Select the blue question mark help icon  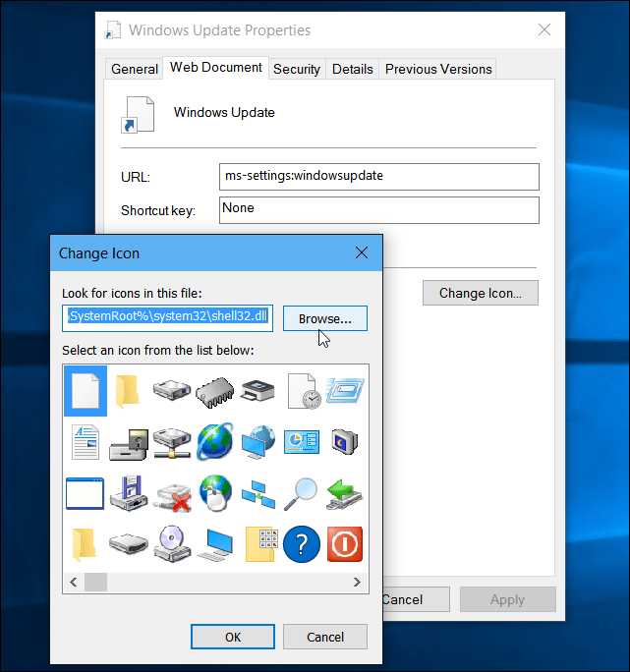click(302, 544)
